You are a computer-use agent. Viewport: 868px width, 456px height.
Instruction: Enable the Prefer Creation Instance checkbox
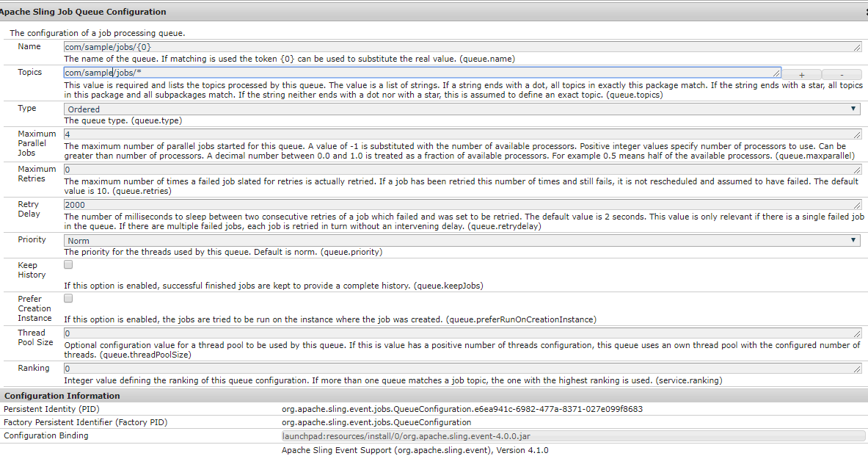[x=68, y=297]
